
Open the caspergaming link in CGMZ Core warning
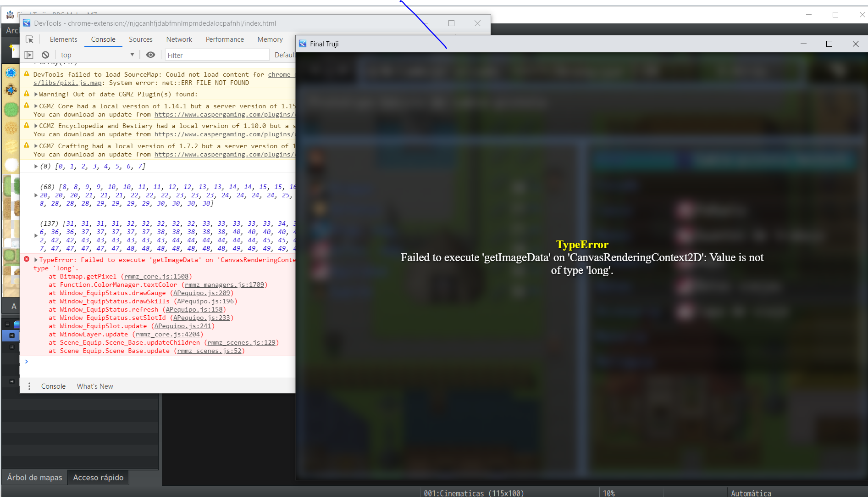pos(225,114)
